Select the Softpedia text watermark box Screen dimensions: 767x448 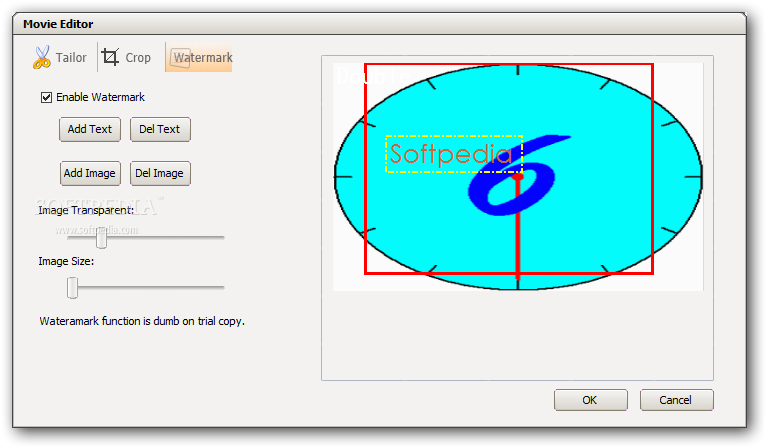[454, 154]
